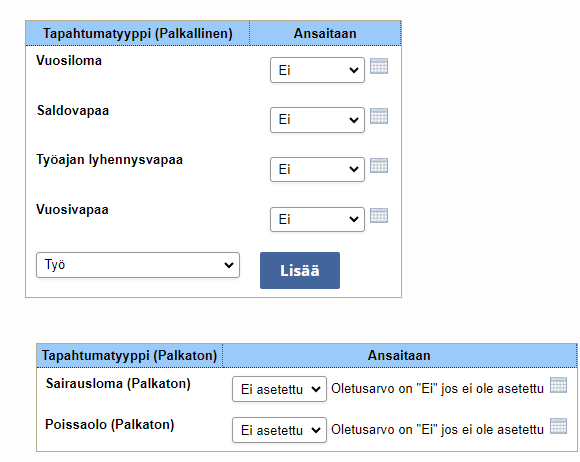Open the calendar icon for Sairausloma (Palkaton)
This screenshot has height=462, width=580.
coord(559,385)
